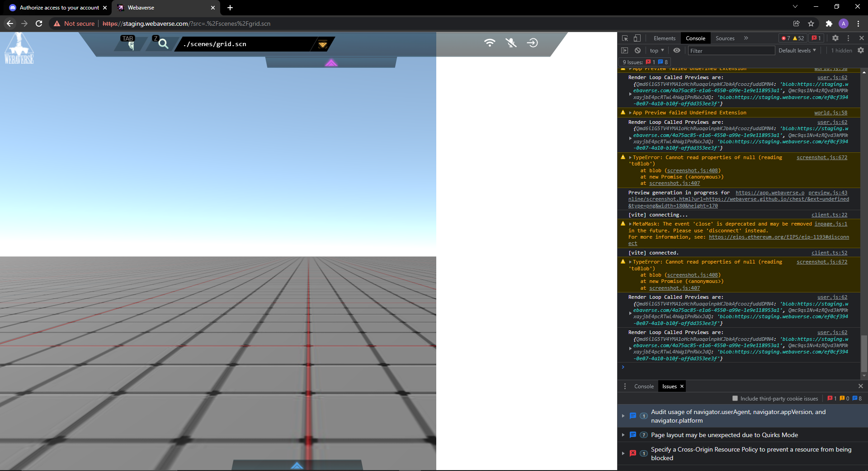Click the Webaverse logo
The image size is (868, 471).
[x=19, y=48]
